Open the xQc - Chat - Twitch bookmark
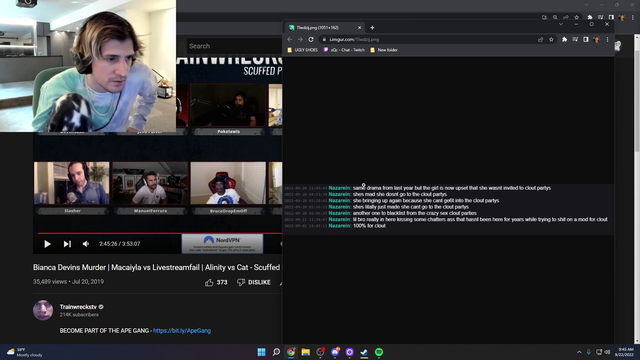This screenshot has width=640, height=360. [x=344, y=50]
